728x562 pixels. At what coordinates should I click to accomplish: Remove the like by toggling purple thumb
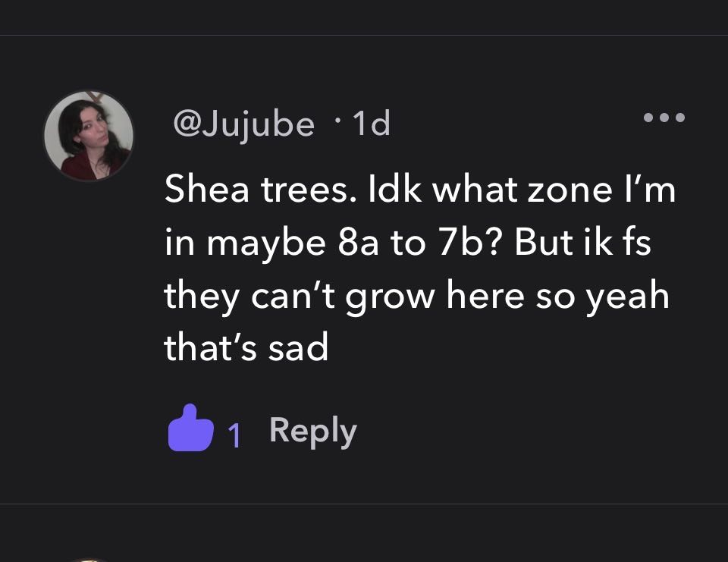[190, 429]
